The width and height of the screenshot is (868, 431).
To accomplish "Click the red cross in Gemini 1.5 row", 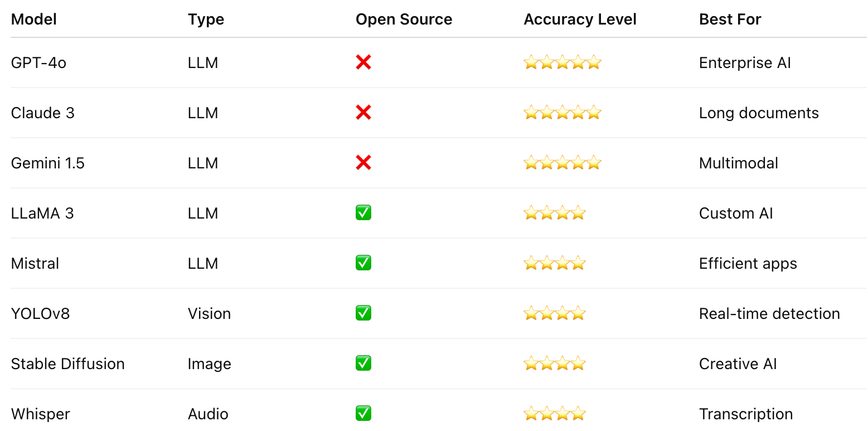I will click(363, 163).
